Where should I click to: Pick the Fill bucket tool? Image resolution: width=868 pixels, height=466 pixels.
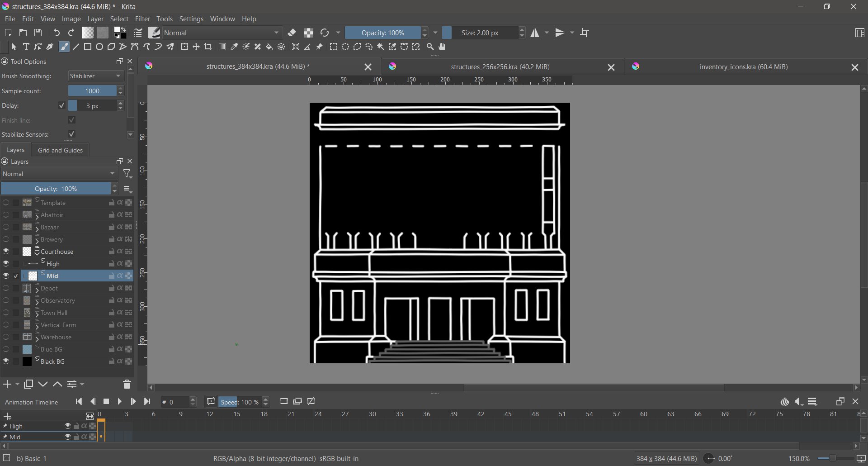[269, 47]
